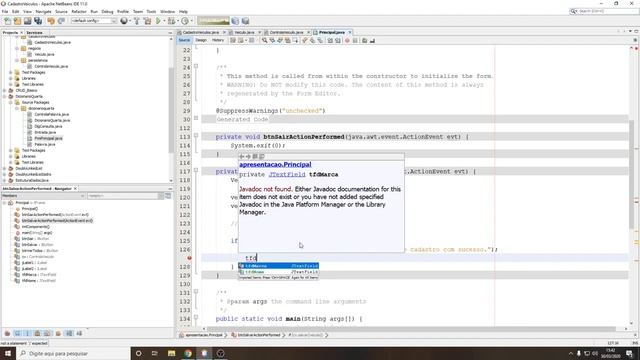Select Entrada.java in Projects tree
Screen dimensions: 640x360
click(45, 132)
